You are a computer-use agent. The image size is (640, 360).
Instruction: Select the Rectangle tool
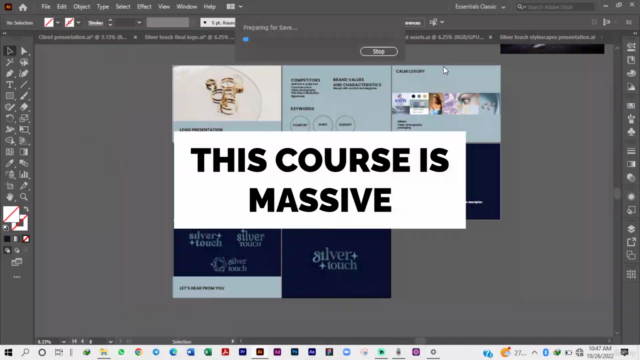click(x=9, y=96)
